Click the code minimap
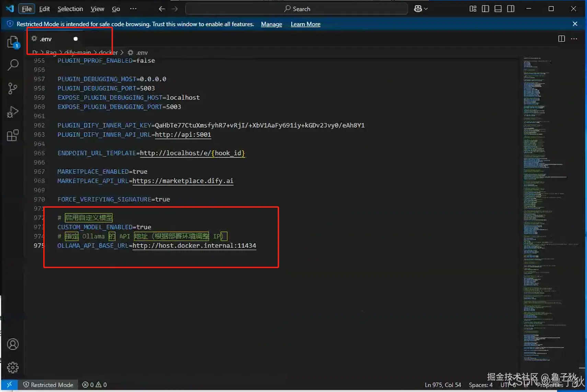587x392 pixels. tap(551, 209)
